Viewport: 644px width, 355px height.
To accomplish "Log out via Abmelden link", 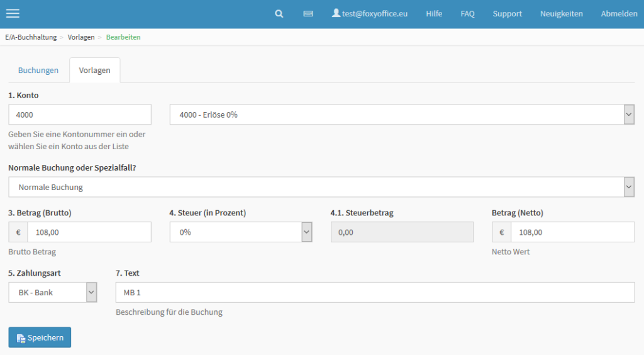I will coord(619,14).
